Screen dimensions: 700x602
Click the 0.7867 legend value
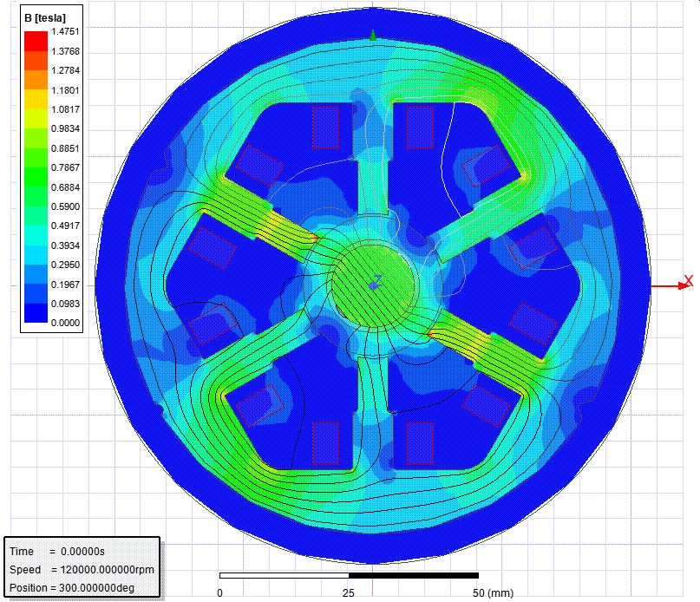point(65,167)
